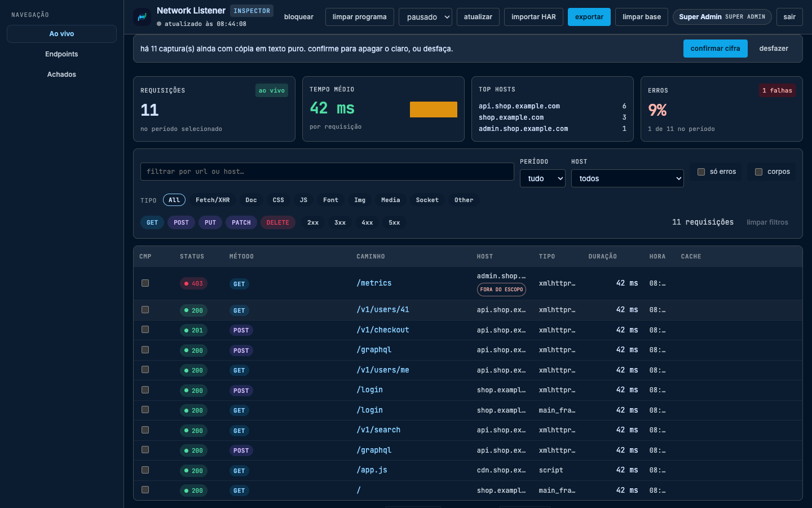The height and width of the screenshot is (508, 812).
Task: Focus the URL or host filter field
Action: [x=327, y=172]
